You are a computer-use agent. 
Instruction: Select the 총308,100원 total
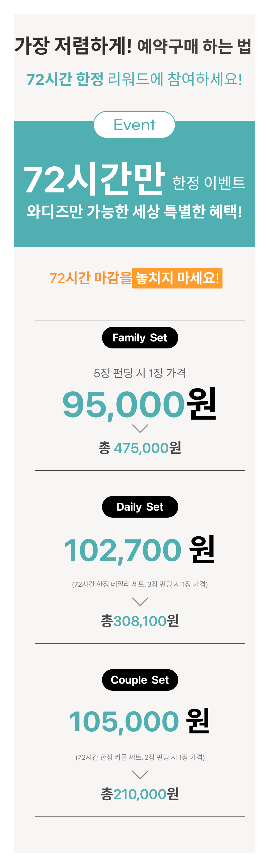[140, 621]
